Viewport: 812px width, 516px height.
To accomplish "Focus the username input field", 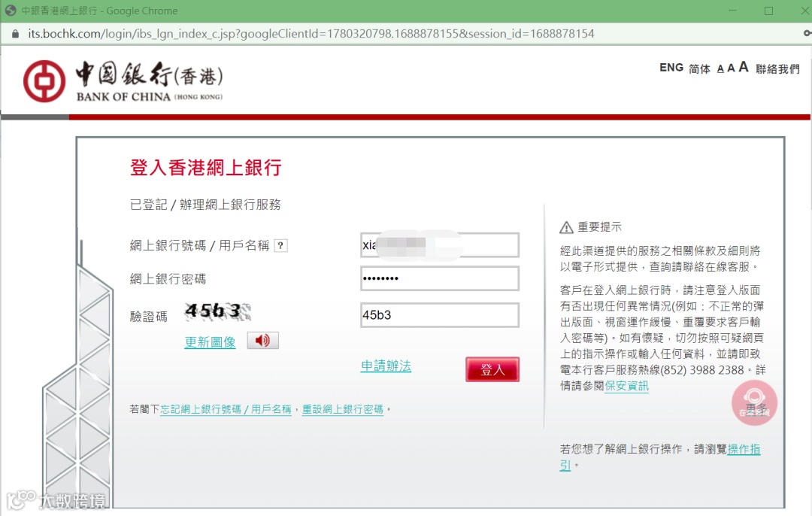I will [x=440, y=245].
